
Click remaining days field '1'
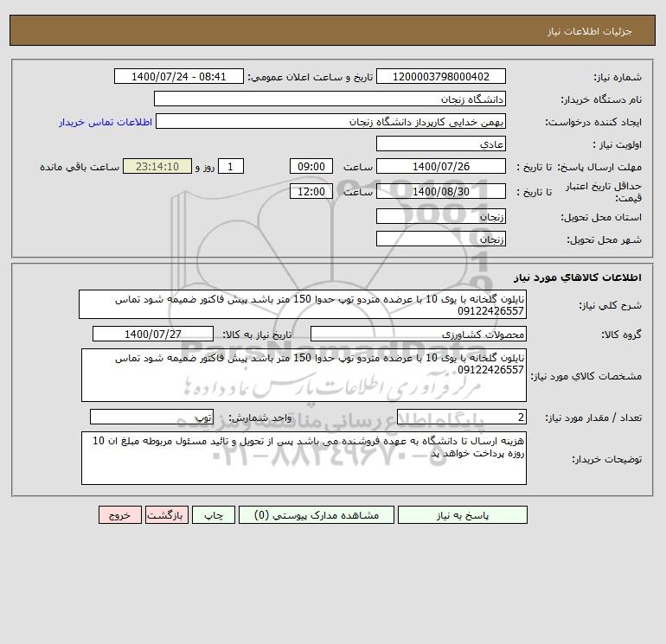(x=231, y=167)
